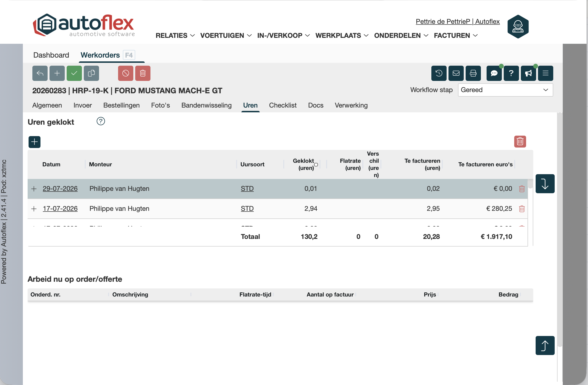This screenshot has height=385, width=588.
Task: Open the RELATIES menu
Action: (x=175, y=35)
